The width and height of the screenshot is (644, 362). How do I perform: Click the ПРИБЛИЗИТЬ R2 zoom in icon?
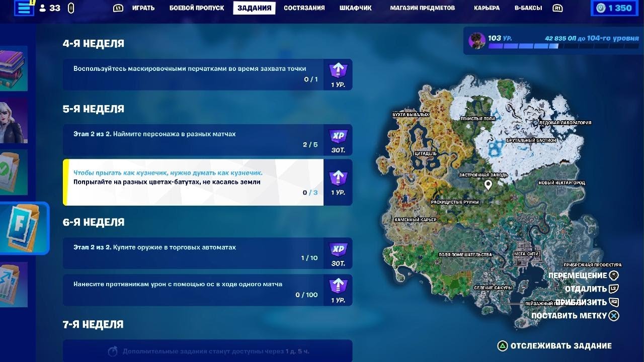[614, 302]
